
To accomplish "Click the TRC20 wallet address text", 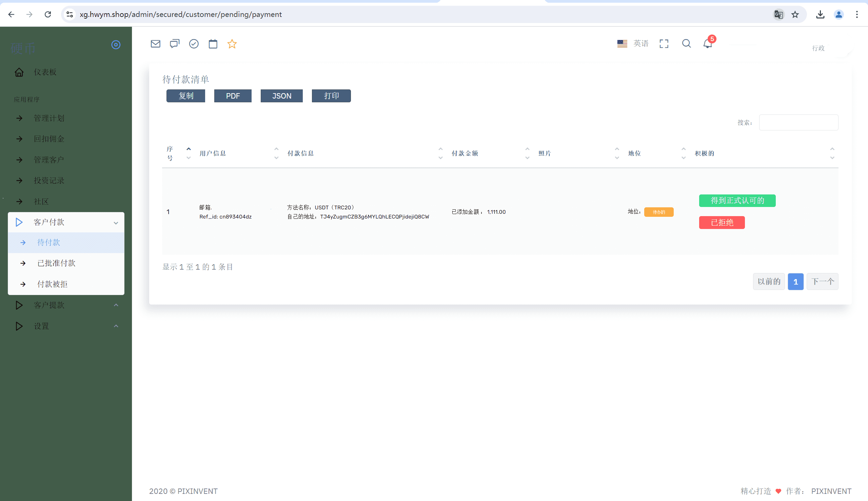I will tap(374, 217).
